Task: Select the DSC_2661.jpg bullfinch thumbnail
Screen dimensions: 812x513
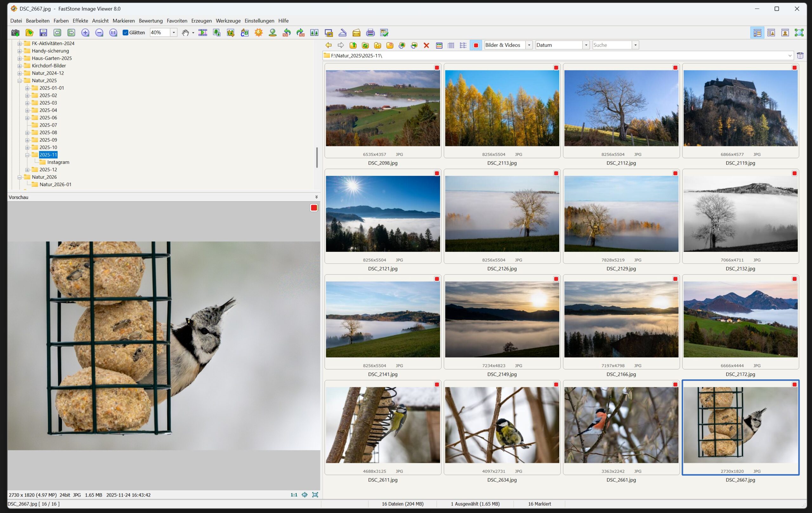Action: (x=621, y=425)
